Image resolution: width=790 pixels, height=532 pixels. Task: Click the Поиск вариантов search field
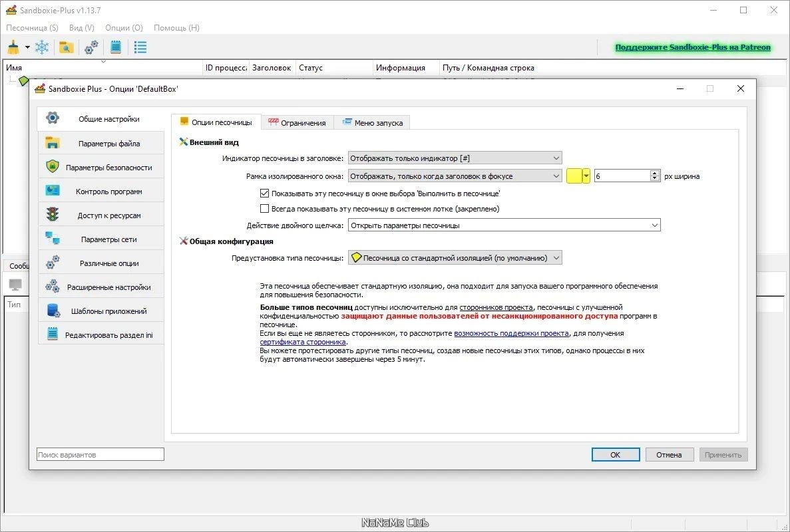[100, 454]
